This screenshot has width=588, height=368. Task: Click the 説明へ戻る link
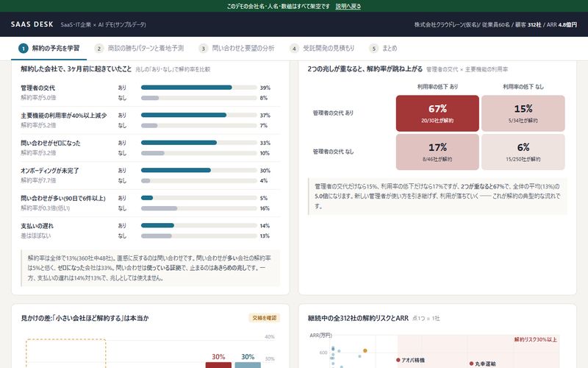point(348,6)
